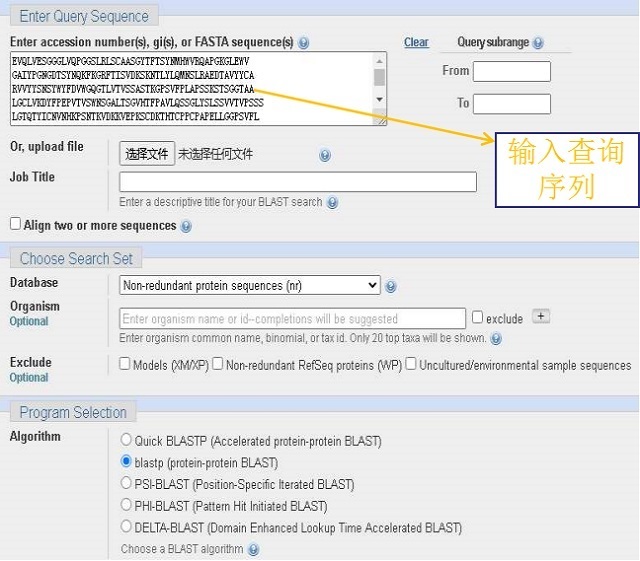
Task: Click help icon beside Database dropdown
Action: pyautogui.click(x=391, y=286)
